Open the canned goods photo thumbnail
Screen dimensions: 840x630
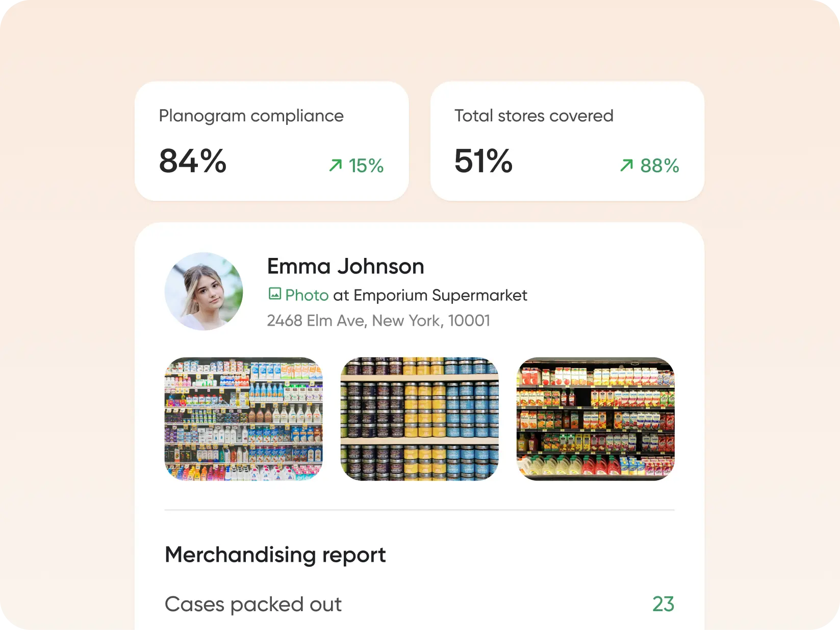420,419
